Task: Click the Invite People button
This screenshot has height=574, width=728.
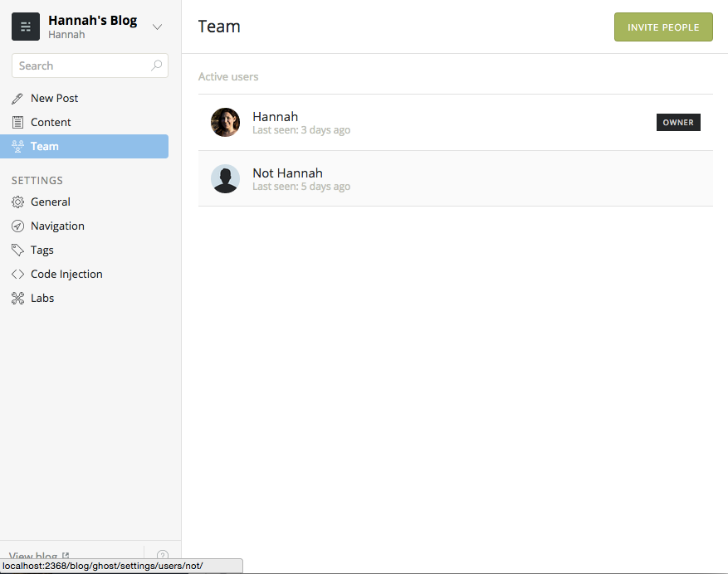Action: pyautogui.click(x=663, y=27)
